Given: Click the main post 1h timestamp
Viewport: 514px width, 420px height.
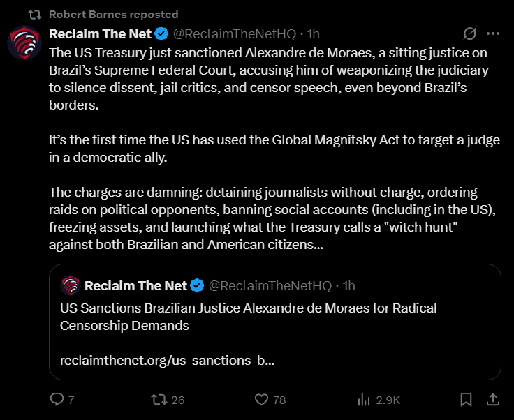Looking at the screenshot, I should click(313, 33).
